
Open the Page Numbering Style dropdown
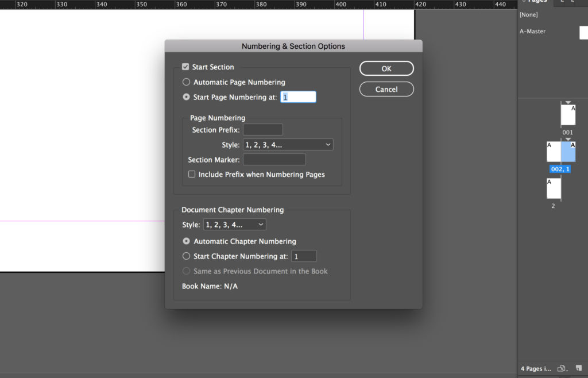tap(288, 145)
